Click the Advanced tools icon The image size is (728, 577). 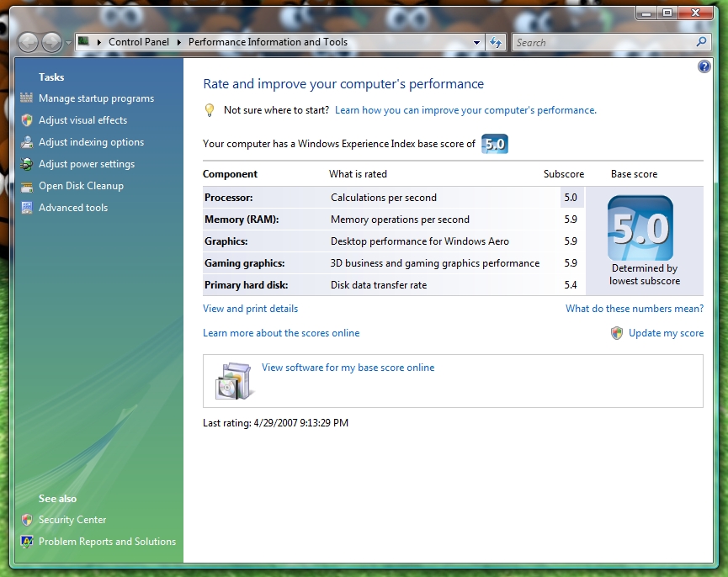tap(26, 208)
